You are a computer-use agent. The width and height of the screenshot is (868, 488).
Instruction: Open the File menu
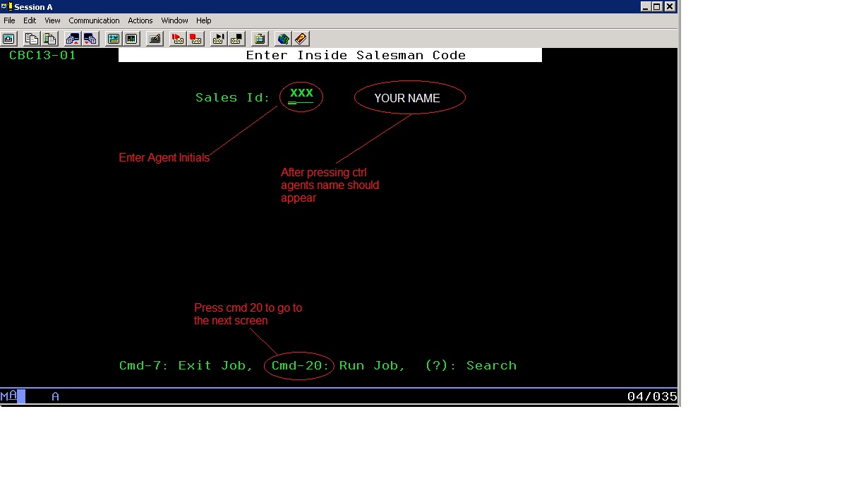point(9,20)
